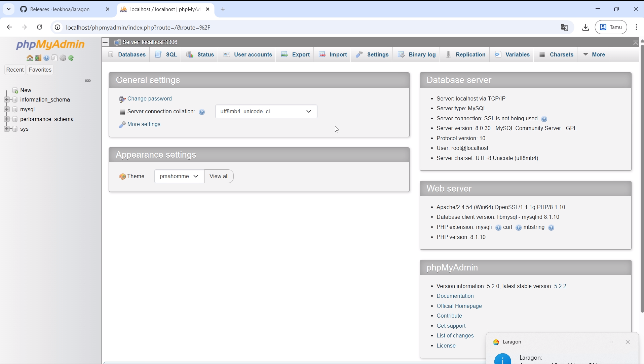Open the Theme pmahomme dropdown
The width and height of the screenshot is (644, 364).
[179, 176]
